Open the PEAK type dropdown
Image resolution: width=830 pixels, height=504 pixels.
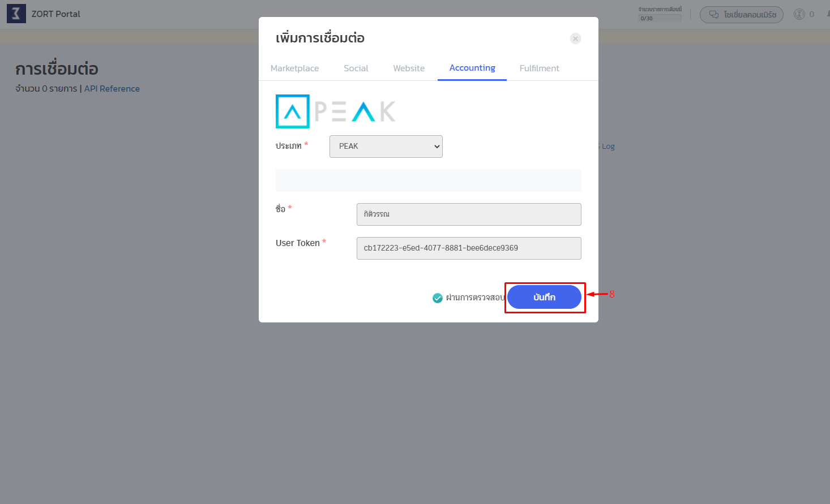[386, 147]
